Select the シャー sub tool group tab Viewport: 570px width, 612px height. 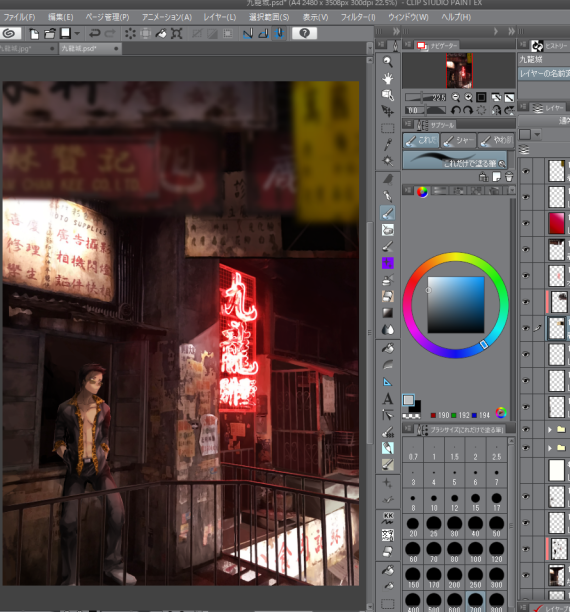click(x=459, y=141)
